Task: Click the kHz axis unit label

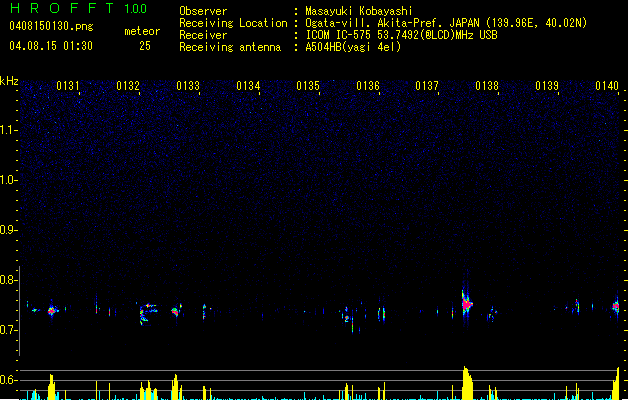Action: pos(9,81)
